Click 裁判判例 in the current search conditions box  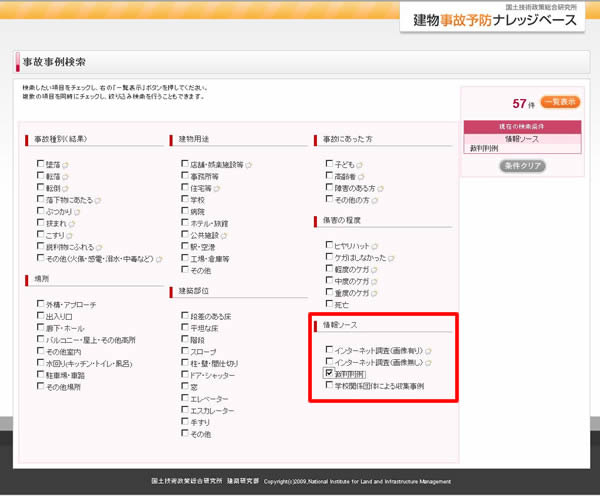(x=484, y=148)
